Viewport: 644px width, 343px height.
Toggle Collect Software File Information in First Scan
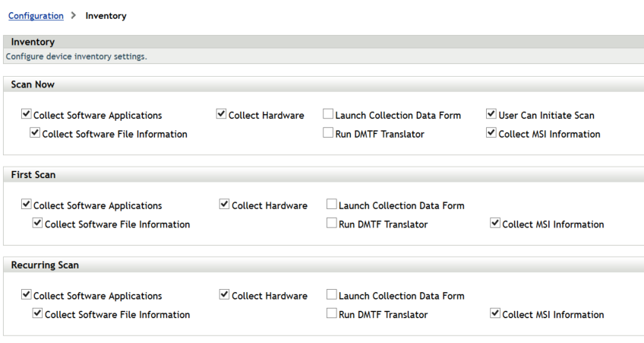38,224
